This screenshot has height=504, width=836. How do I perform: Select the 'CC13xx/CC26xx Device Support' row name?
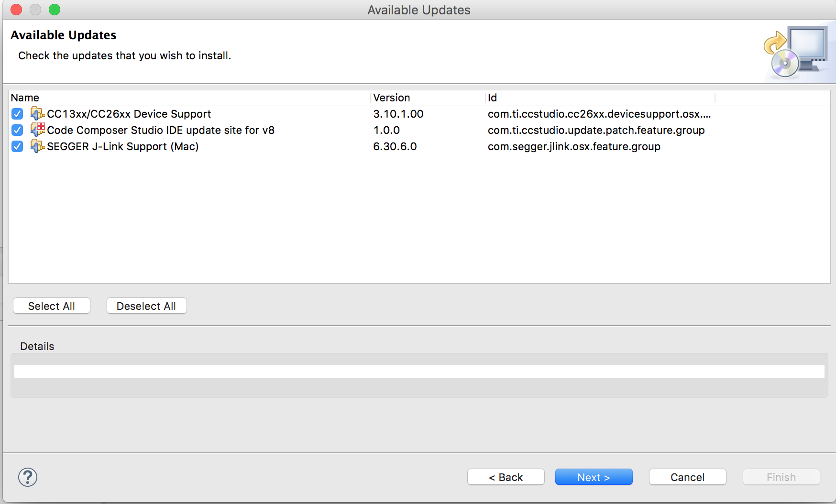[129, 114]
